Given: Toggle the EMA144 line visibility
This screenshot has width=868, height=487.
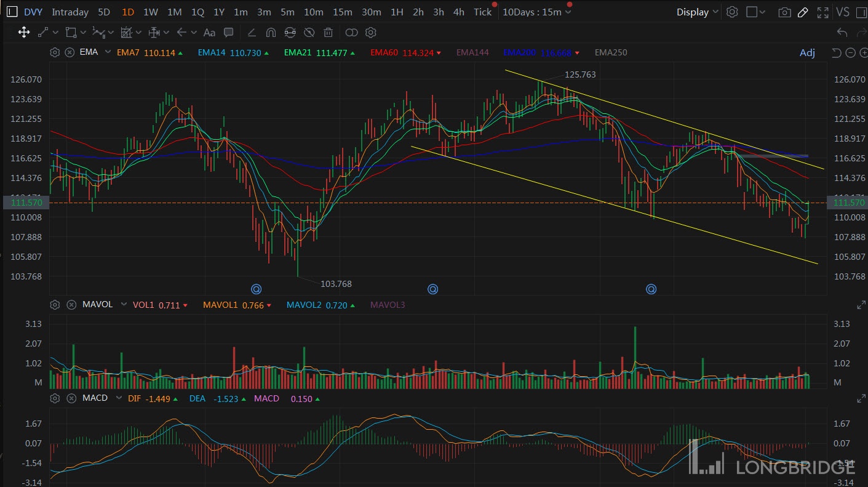Looking at the screenshot, I should tap(472, 52).
